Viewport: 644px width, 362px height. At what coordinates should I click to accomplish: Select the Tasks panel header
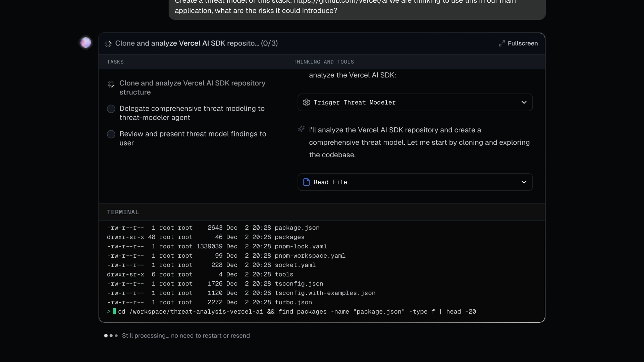(115, 62)
